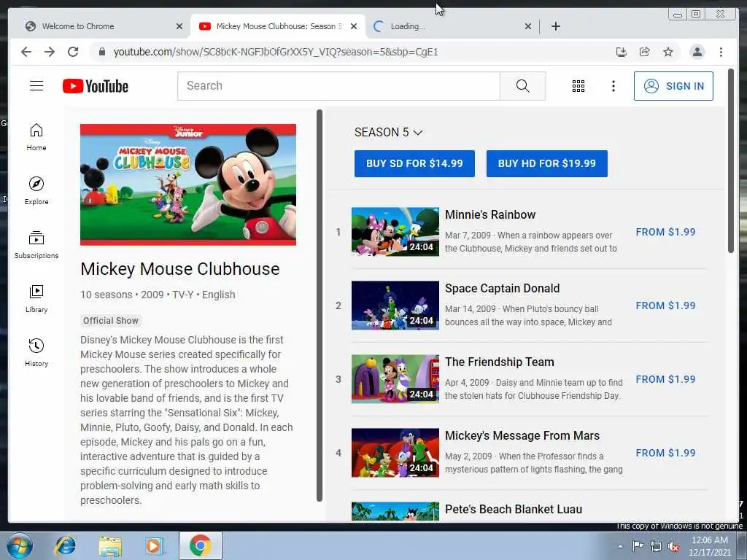Open Space Captain Donald episode thumbnail
The image size is (747, 560).
(395, 306)
